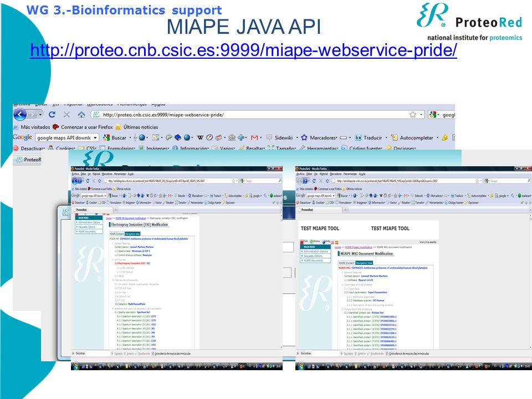Expand 'google maps API' search dropdown, top window
This screenshot has width=532, height=399.
(x=95, y=138)
